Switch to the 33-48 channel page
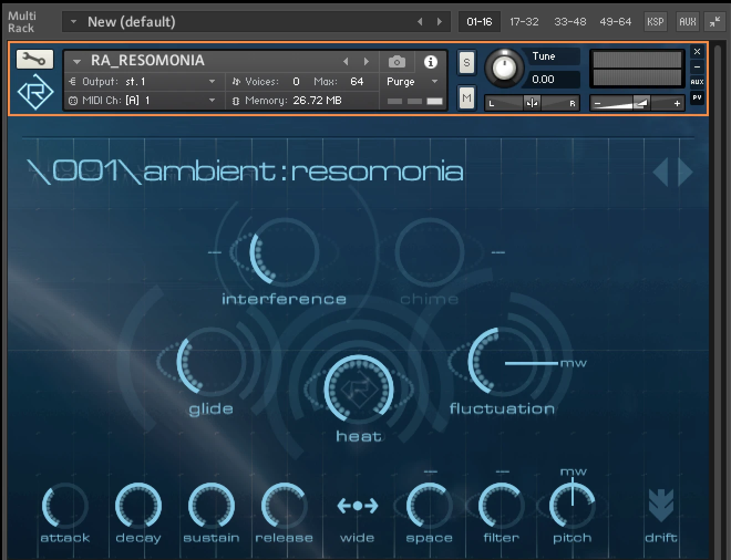 570,22
